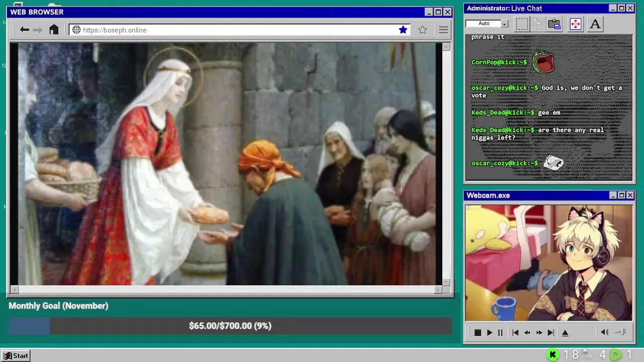Click the 'Administrator: Live Chat' title text
This screenshot has height=362, width=644.
tap(504, 8)
